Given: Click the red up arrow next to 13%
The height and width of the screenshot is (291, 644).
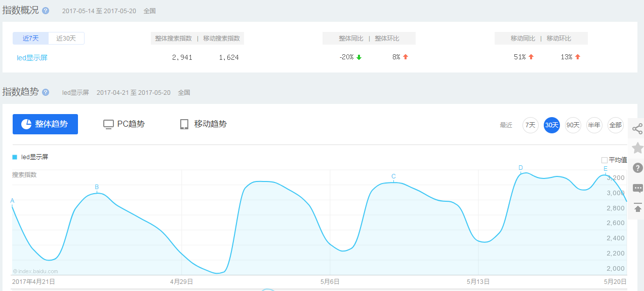Looking at the screenshot, I should tap(578, 57).
